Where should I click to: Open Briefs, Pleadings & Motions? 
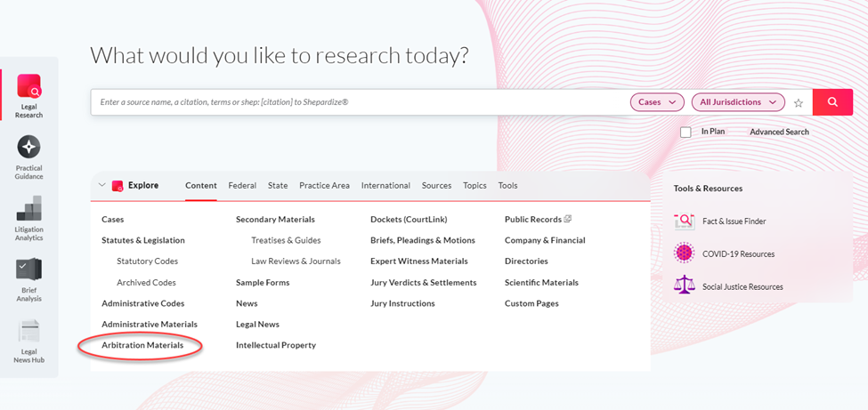(x=423, y=241)
